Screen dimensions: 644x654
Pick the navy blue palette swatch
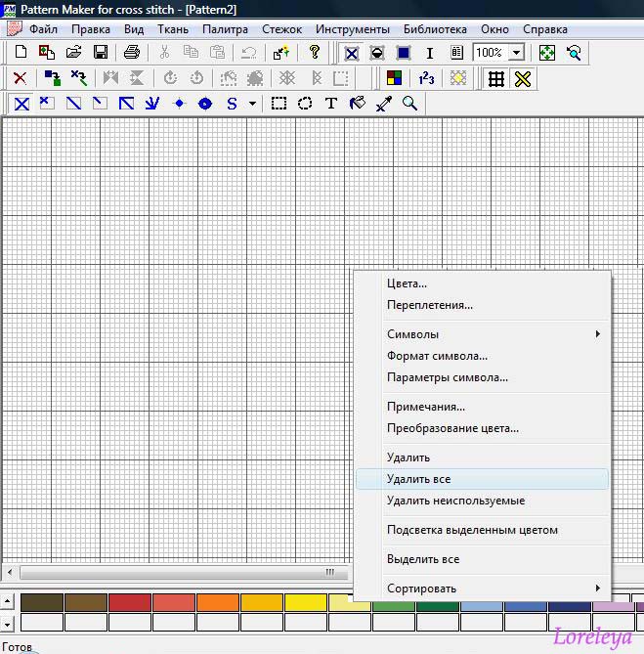point(570,606)
